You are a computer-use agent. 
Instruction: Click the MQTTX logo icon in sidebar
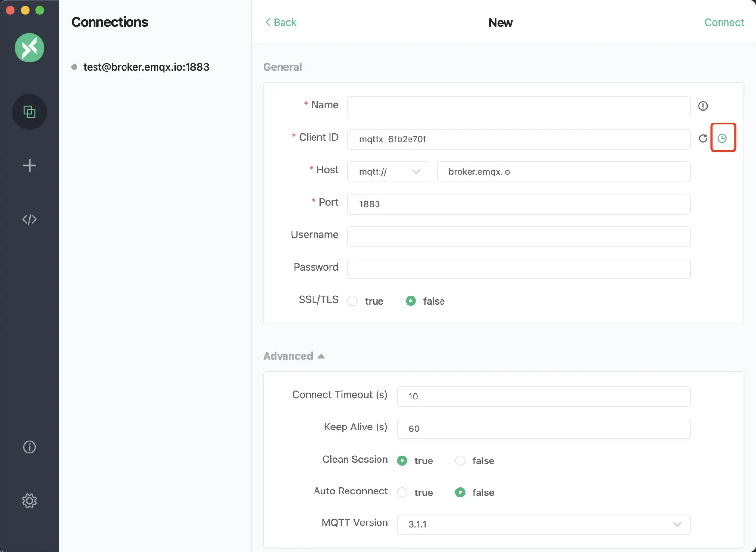[x=30, y=48]
